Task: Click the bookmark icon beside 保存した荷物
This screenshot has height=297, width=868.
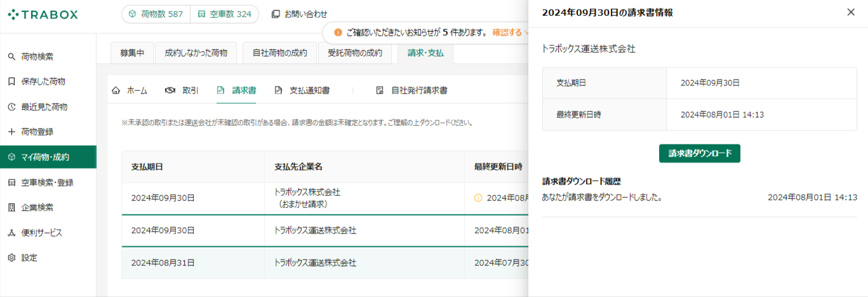Action: tap(11, 81)
